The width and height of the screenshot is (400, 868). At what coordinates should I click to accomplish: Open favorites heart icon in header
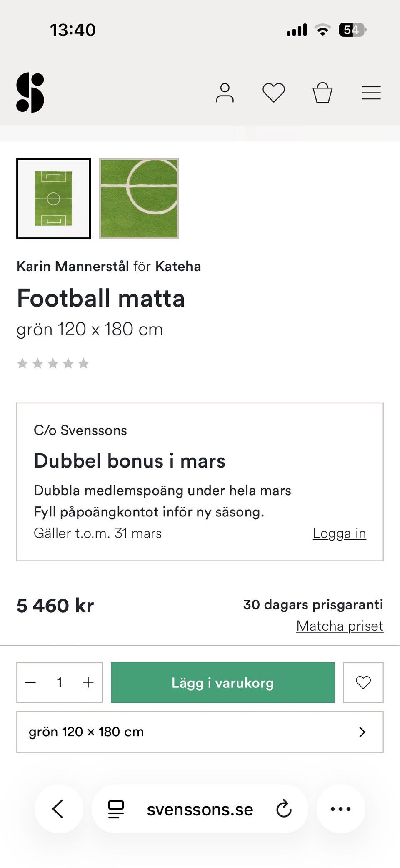pos(273,93)
